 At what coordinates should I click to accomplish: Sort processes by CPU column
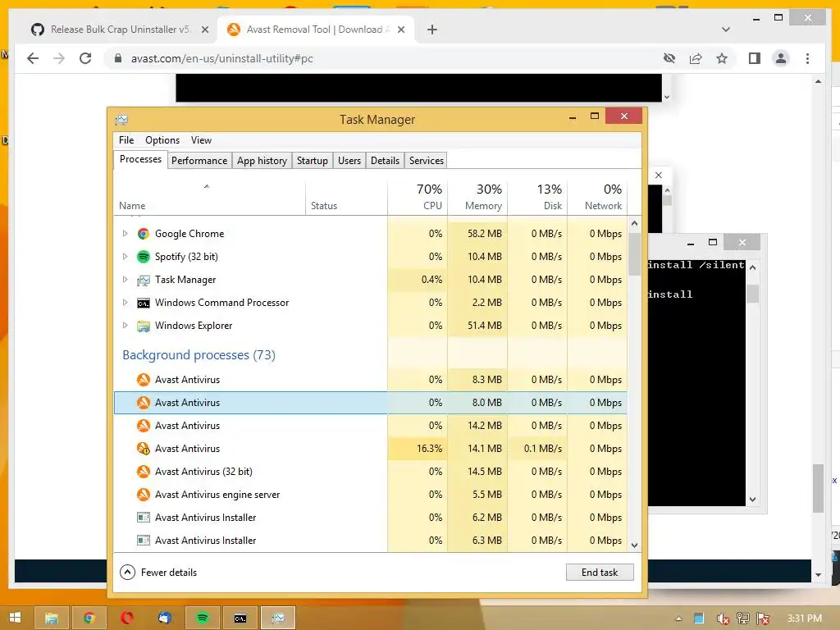418,197
